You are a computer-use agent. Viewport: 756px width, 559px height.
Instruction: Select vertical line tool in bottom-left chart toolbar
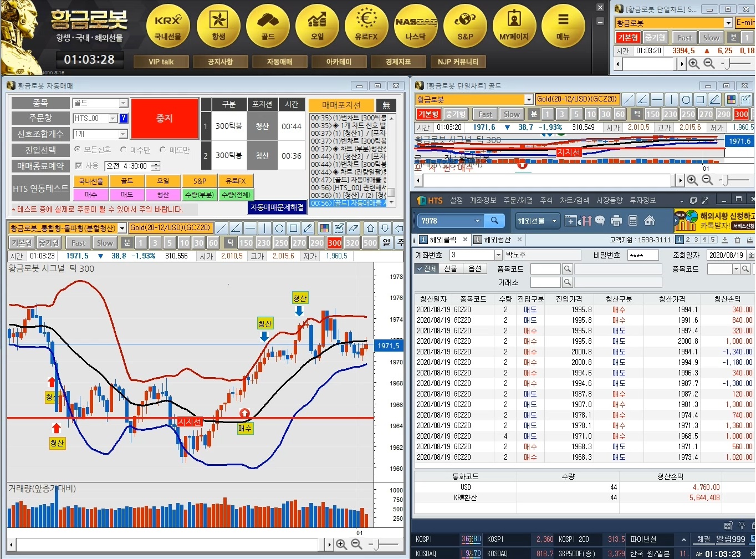point(264,228)
